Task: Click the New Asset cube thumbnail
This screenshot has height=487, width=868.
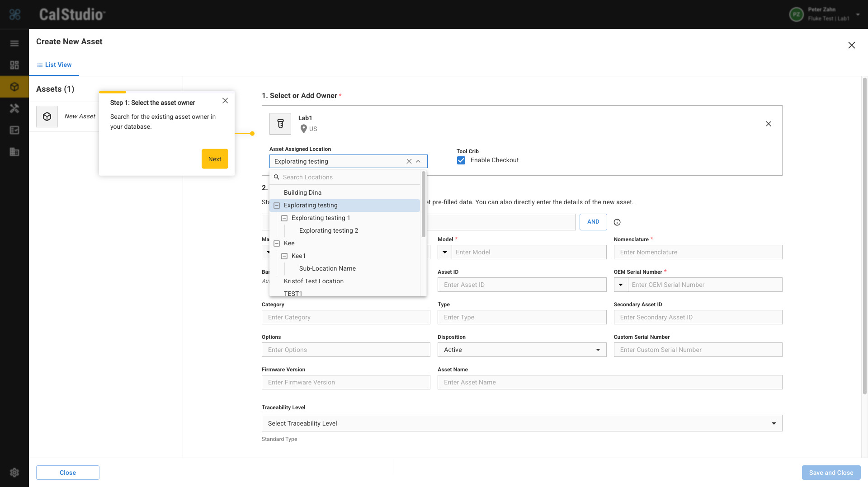Action: (47, 117)
